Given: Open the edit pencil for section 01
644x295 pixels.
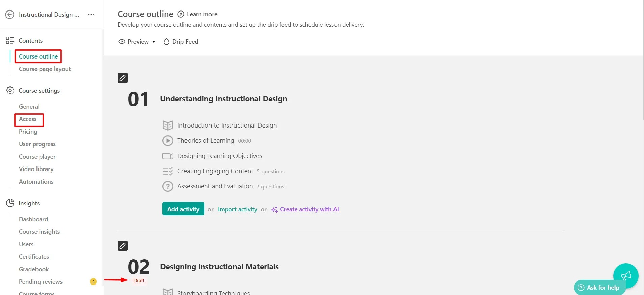Looking at the screenshot, I should (122, 77).
